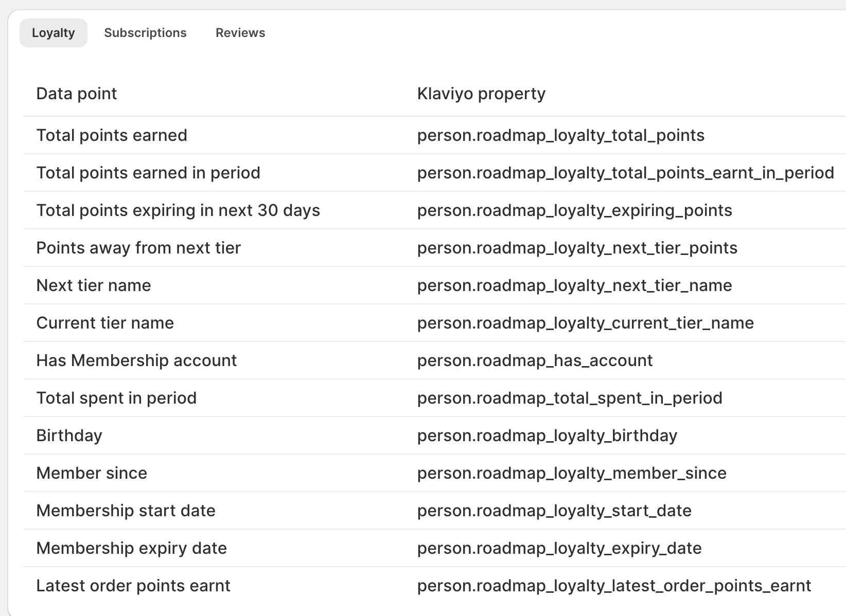Select Total points expiring in next 30 days
The width and height of the screenshot is (846, 616).
tap(178, 210)
